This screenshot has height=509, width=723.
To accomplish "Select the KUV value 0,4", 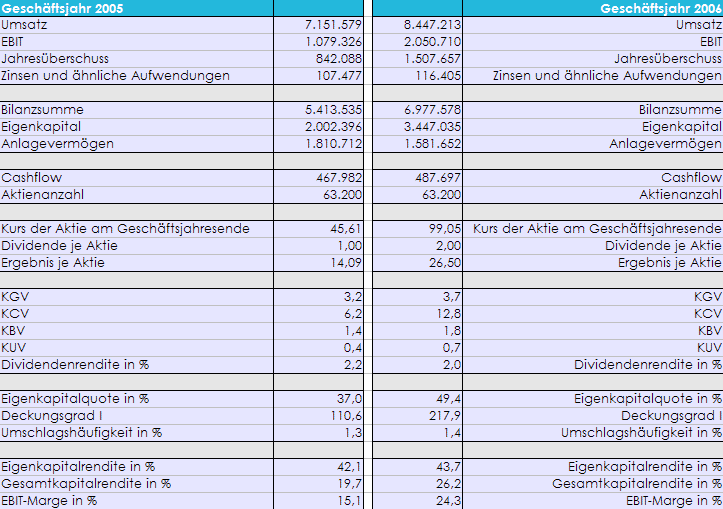I will (353, 348).
